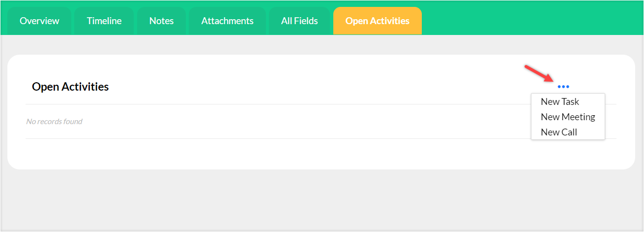Screen dimensions: 644x232
Task: Click the No records found text
Action: 54,122
